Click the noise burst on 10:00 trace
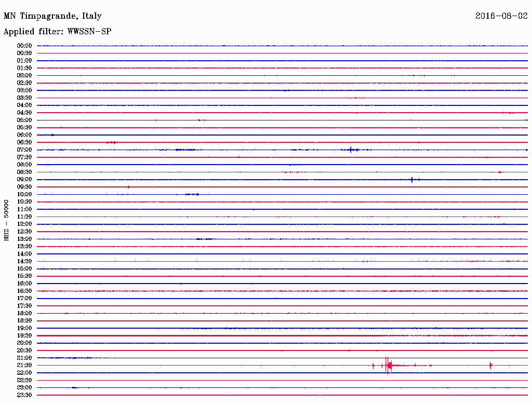The width and height of the screenshot is (532, 405). point(192,194)
